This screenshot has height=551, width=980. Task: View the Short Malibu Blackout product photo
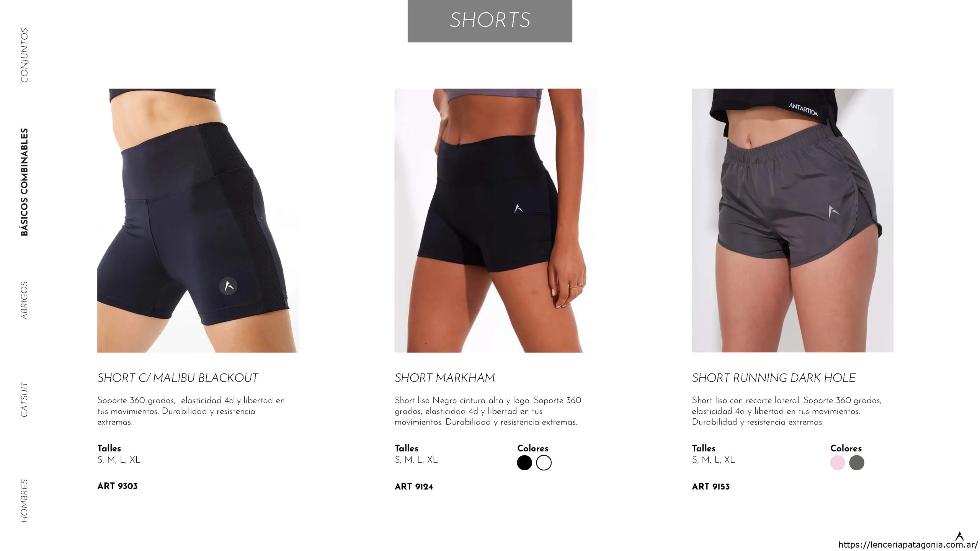pos(198,220)
